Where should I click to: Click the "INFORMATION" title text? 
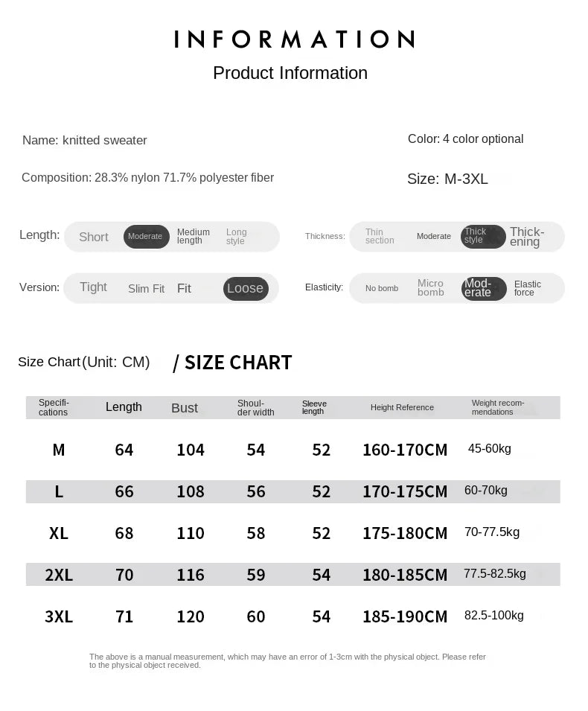pos(294,39)
